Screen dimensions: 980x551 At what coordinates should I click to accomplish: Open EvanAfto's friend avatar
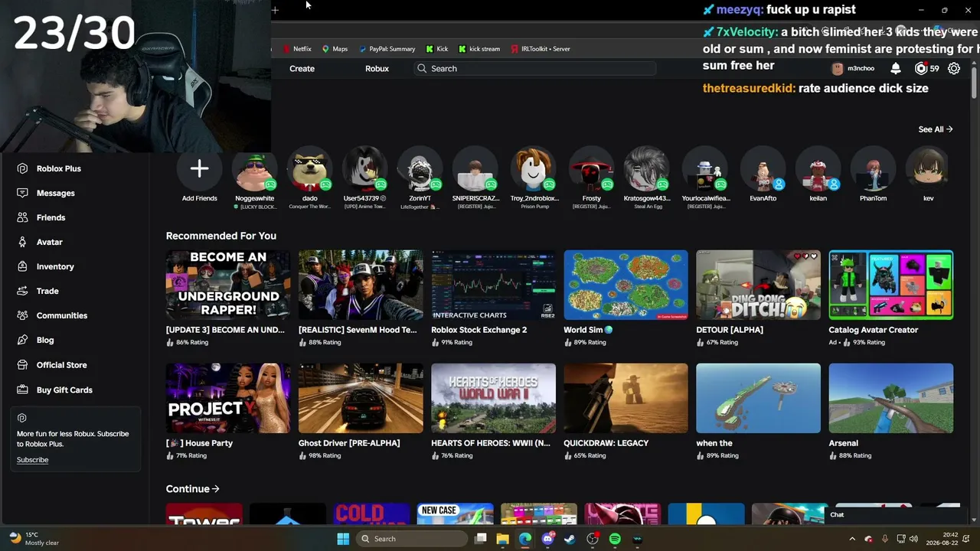pos(763,168)
